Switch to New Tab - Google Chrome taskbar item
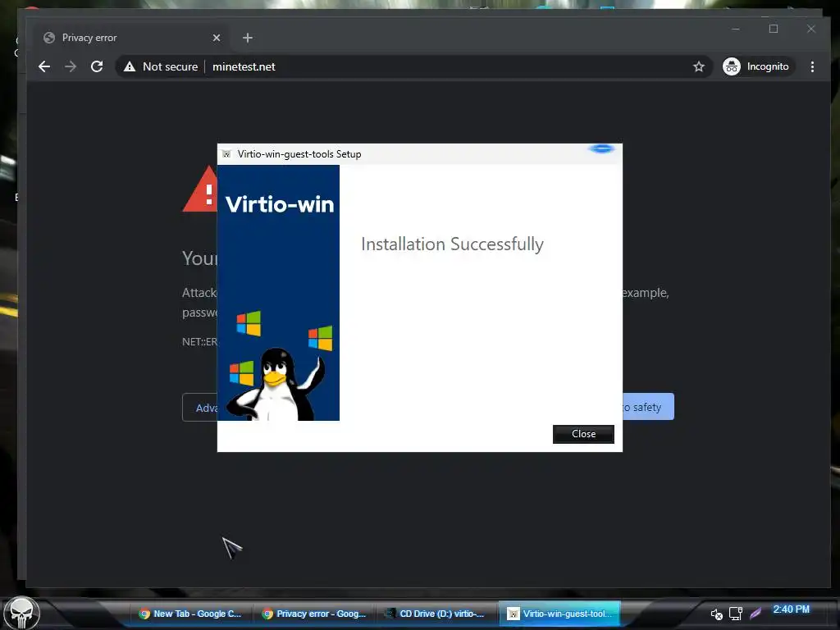 coord(190,614)
